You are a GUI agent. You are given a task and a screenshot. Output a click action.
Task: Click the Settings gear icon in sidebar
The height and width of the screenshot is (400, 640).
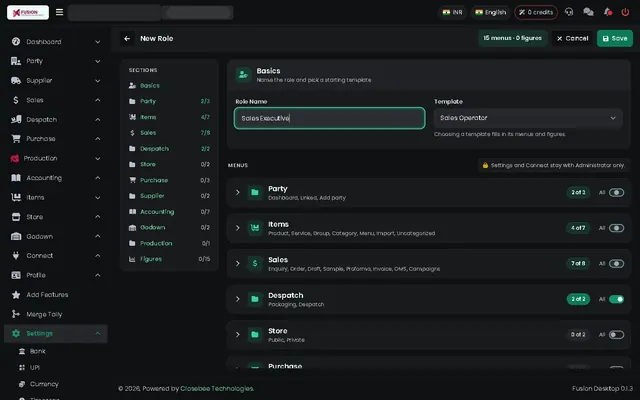(16, 333)
